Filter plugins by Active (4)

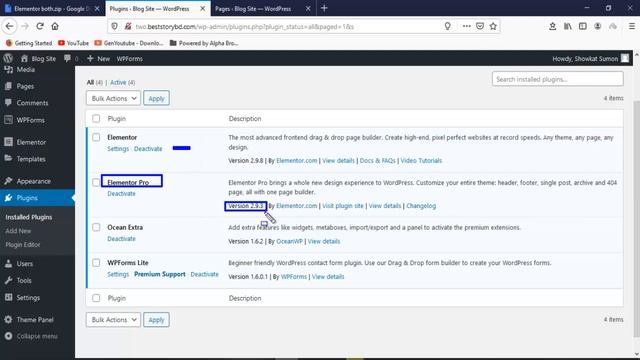pos(122,82)
